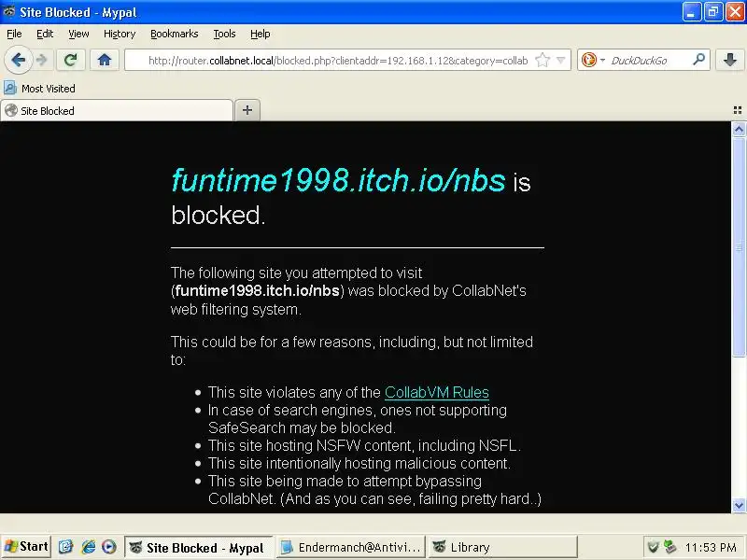
Task: Click the Forward arrow button
Action: click(x=42, y=61)
